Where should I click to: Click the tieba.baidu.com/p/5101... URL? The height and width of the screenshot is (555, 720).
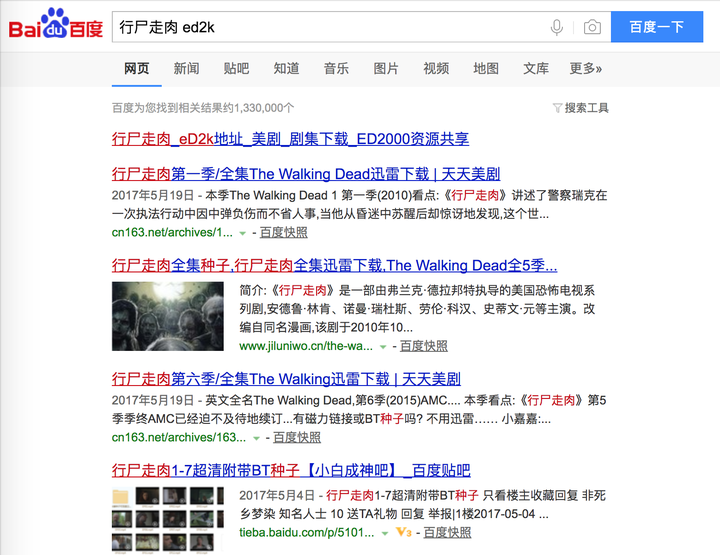click(307, 532)
